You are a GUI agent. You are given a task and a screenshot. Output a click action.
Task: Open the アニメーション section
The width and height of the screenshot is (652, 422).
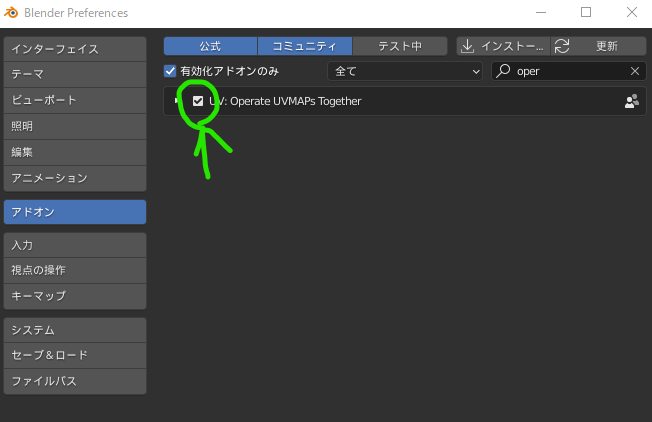pyautogui.click(x=75, y=178)
